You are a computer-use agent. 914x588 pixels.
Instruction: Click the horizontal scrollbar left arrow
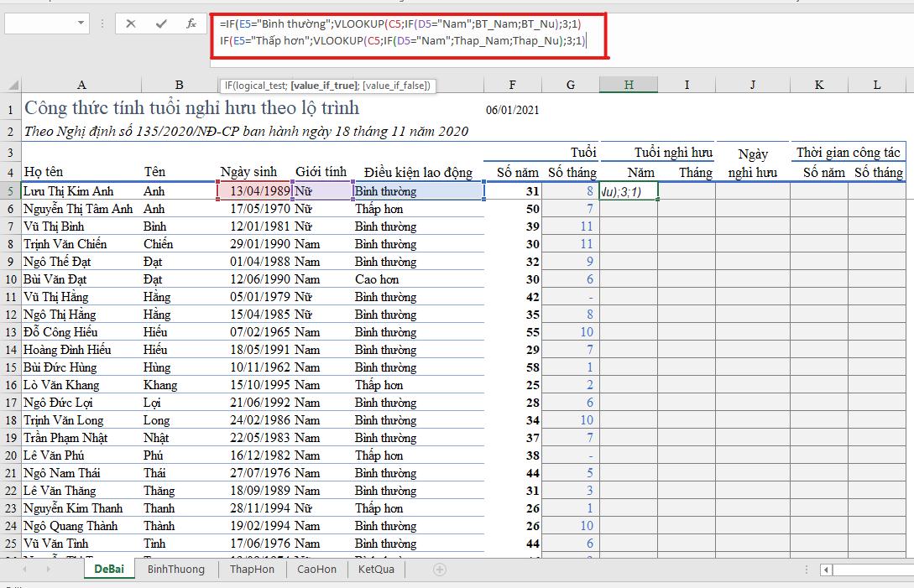tap(827, 570)
